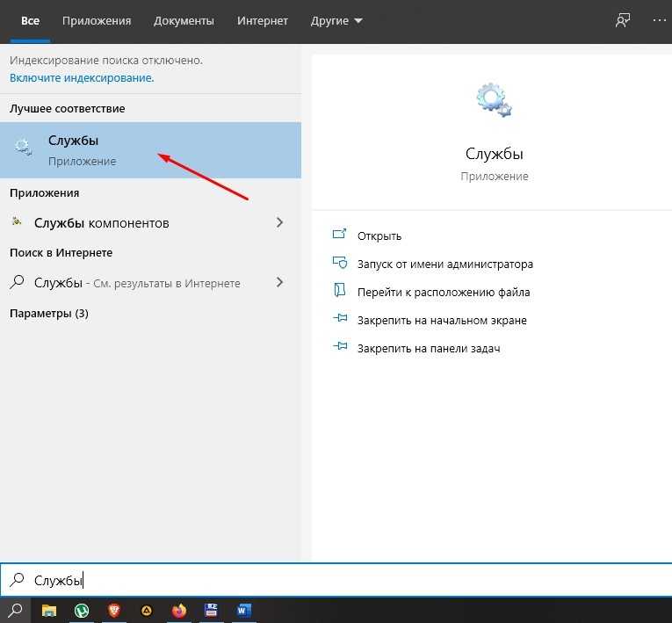Expand web results chevron for Службы
The width and height of the screenshot is (672, 623).
[x=279, y=282]
